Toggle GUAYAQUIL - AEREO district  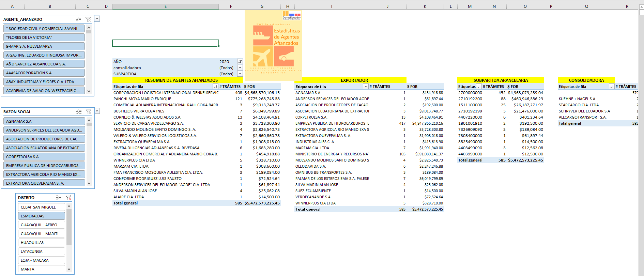pos(41,225)
